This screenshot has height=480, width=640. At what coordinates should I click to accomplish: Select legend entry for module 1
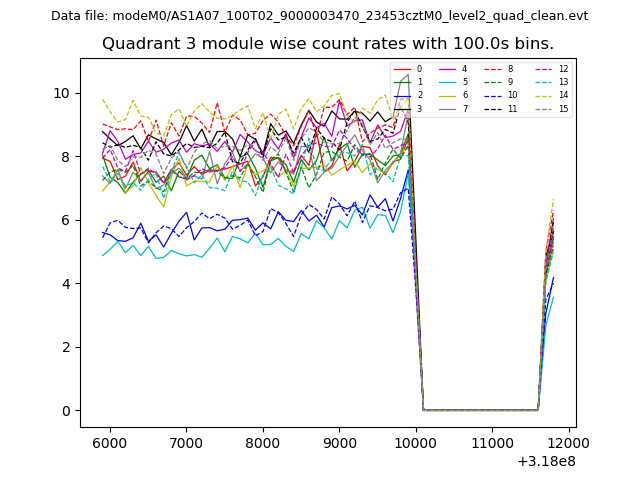click(419, 82)
